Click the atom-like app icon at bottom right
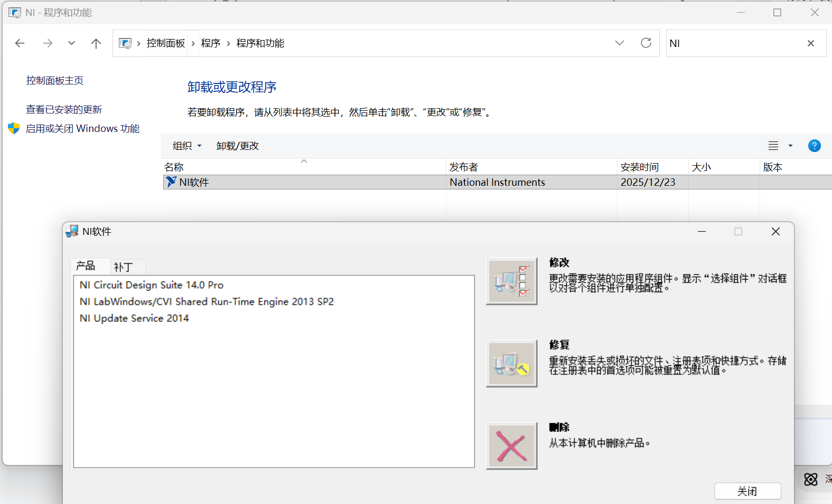This screenshot has width=832, height=504. (811, 479)
